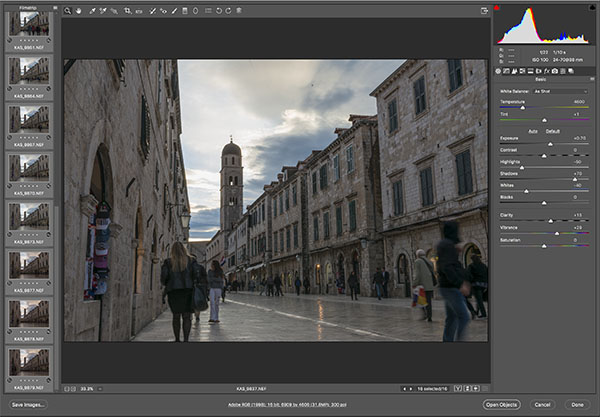Select the Spot Removal tool

click(x=152, y=11)
